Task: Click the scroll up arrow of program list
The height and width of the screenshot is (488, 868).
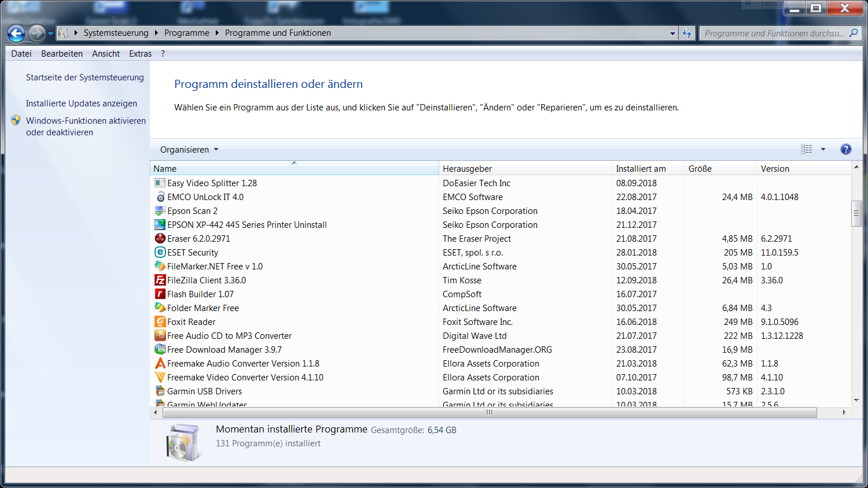Action: coord(856,167)
